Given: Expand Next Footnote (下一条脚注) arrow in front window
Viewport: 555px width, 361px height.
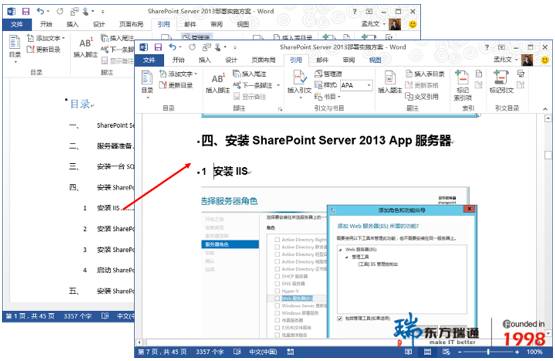Looking at the screenshot, I should click(278, 85).
